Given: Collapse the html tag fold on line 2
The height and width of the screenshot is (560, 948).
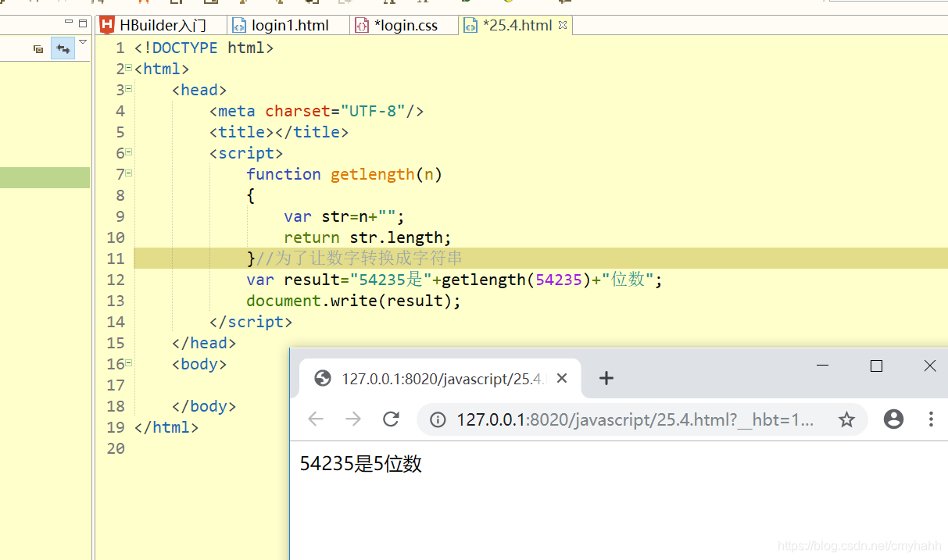Looking at the screenshot, I should point(129,69).
